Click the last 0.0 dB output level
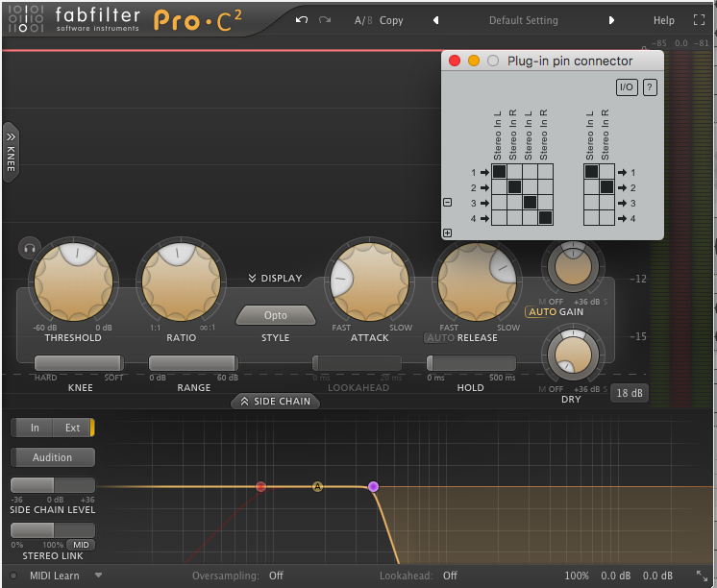This screenshot has height=588, width=717. click(657, 576)
